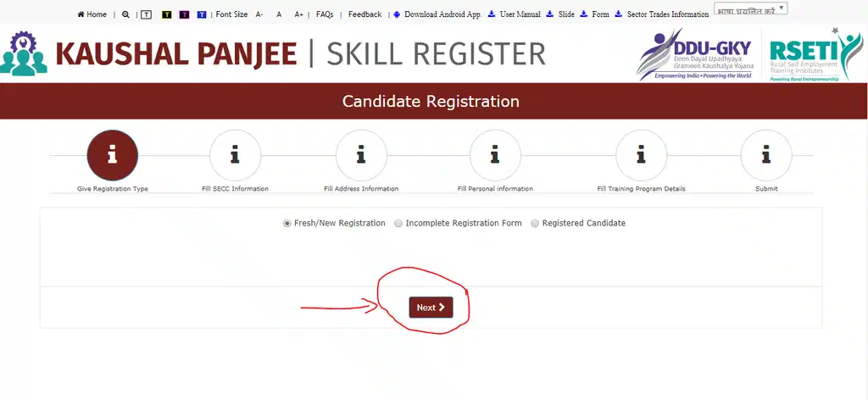Select the black-yellow contrast theme swatch

[165, 14]
